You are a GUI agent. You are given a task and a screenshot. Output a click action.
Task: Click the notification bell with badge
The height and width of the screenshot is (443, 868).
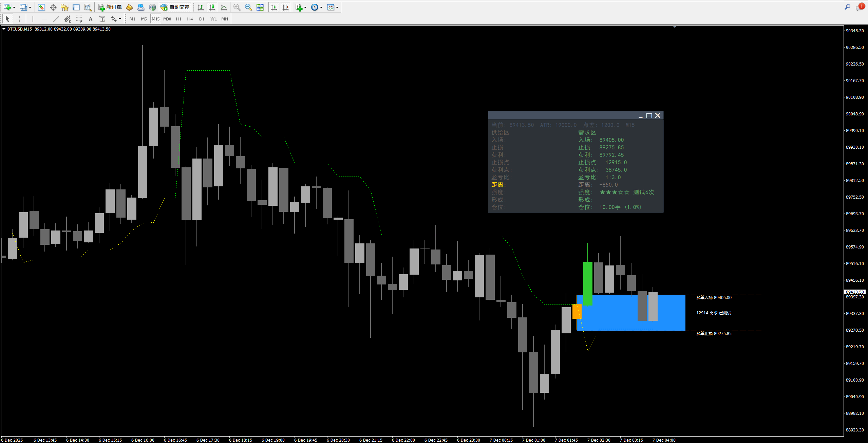(860, 7)
